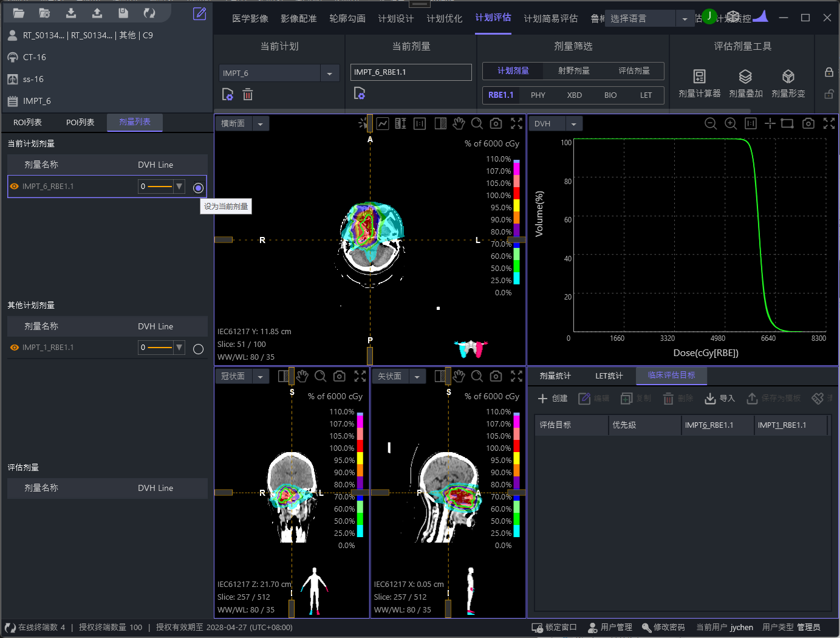This screenshot has height=638, width=840.
Task: Select the PHY dose filter button
Action: [538, 95]
